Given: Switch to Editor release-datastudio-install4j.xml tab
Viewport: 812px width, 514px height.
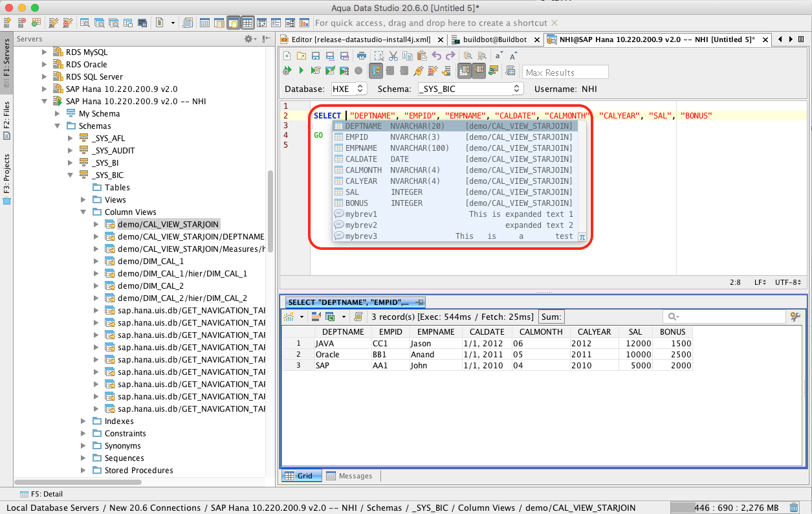Looking at the screenshot, I should [362, 39].
